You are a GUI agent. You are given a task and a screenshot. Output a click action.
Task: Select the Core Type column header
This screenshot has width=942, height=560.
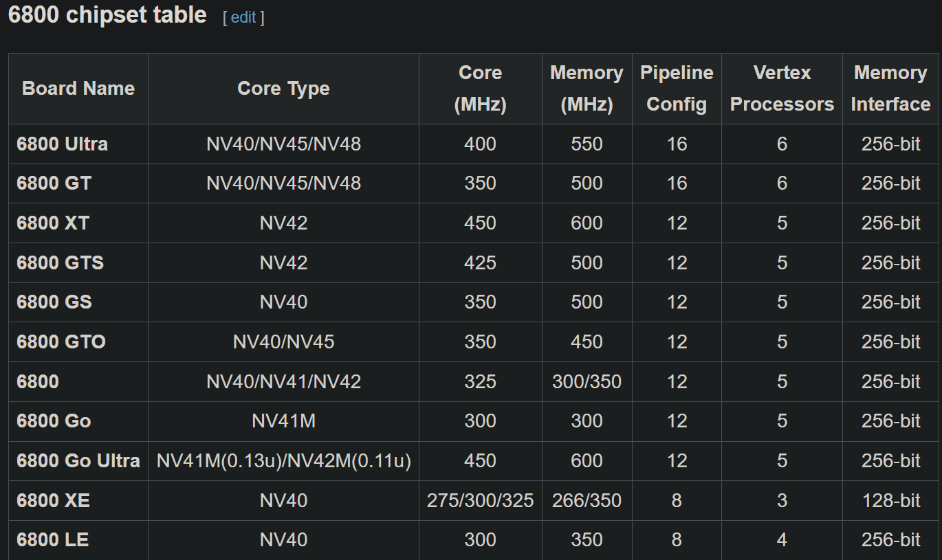pyautogui.click(x=283, y=89)
